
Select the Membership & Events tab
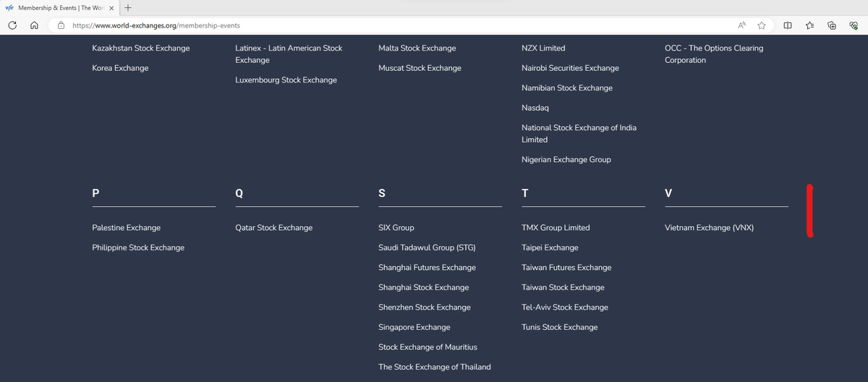coord(58,8)
